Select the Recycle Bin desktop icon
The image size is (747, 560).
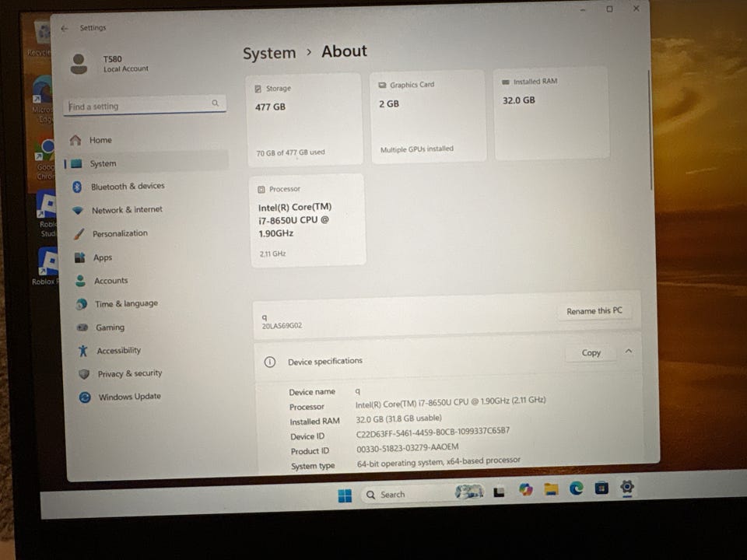[x=40, y=39]
